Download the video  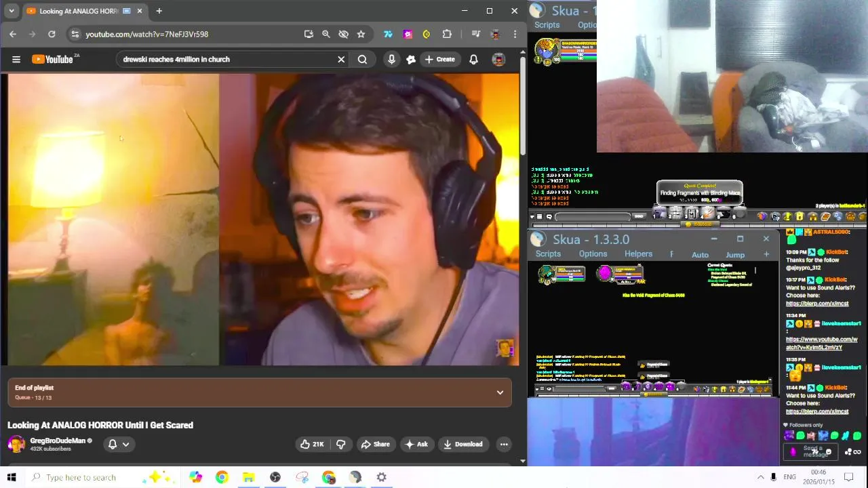(x=462, y=444)
